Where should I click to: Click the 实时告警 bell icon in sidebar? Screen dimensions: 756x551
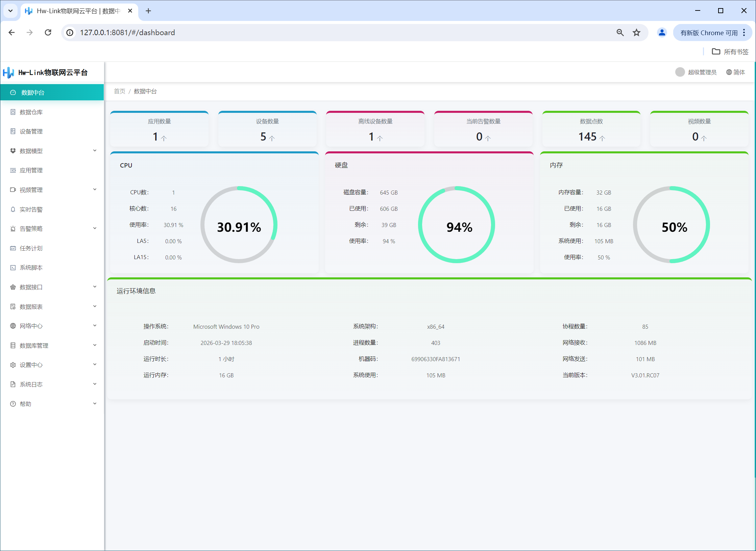(13, 209)
